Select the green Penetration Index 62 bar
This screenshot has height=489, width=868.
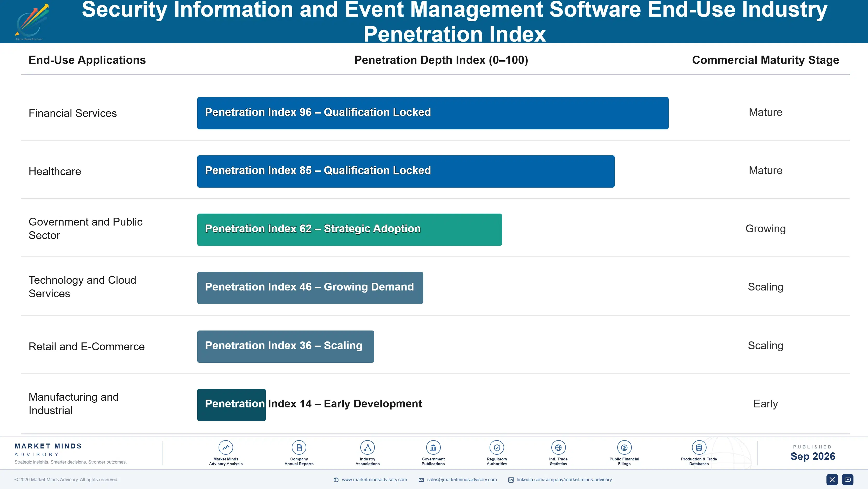click(x=349, y=230)
